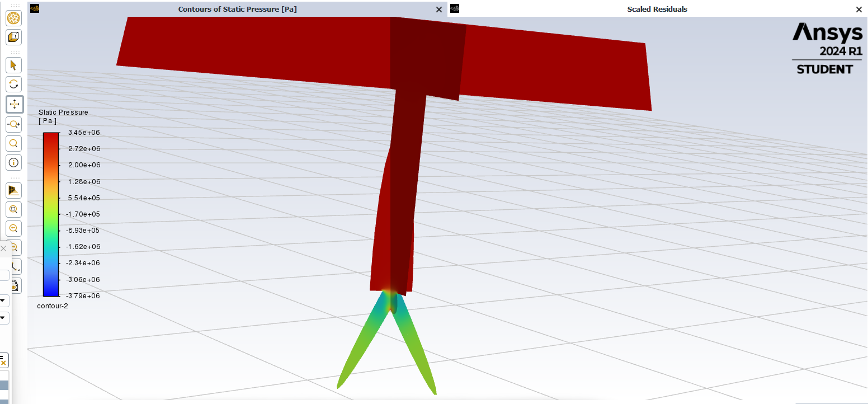868x404 pixels.
Task: Close the Scaled Residuals window tab
Action: [859, 10]
